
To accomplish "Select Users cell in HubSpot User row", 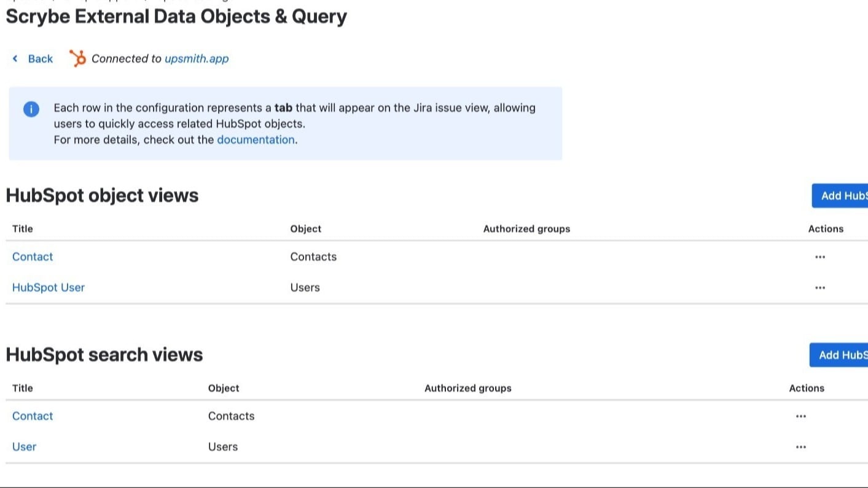I will tap(305, 287).
